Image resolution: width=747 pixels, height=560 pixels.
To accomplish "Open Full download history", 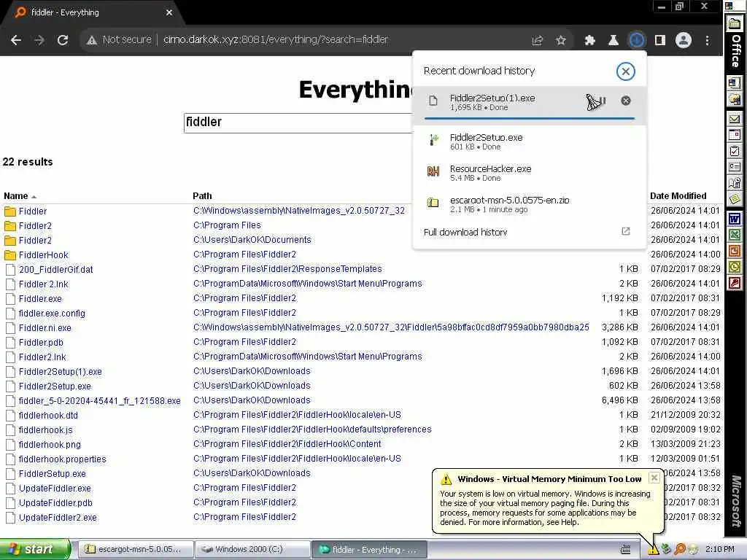I will click(529, 232).
